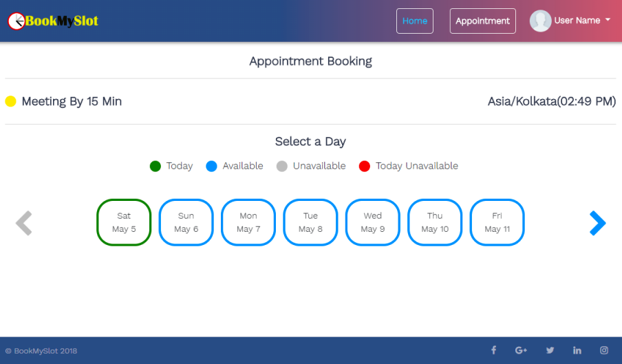Open the Google Plus footer icon

click(x=521, y=350)
